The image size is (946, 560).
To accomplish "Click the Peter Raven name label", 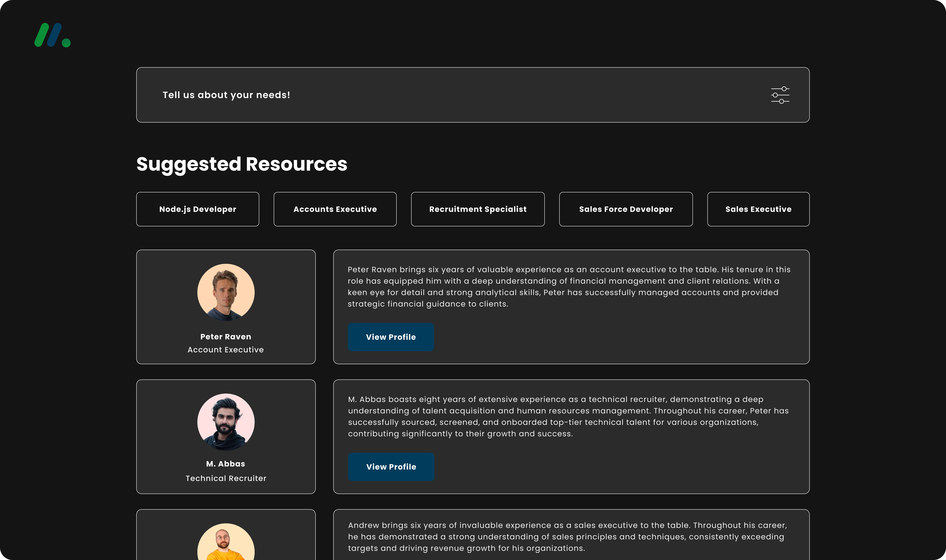I will click(226, 337).
